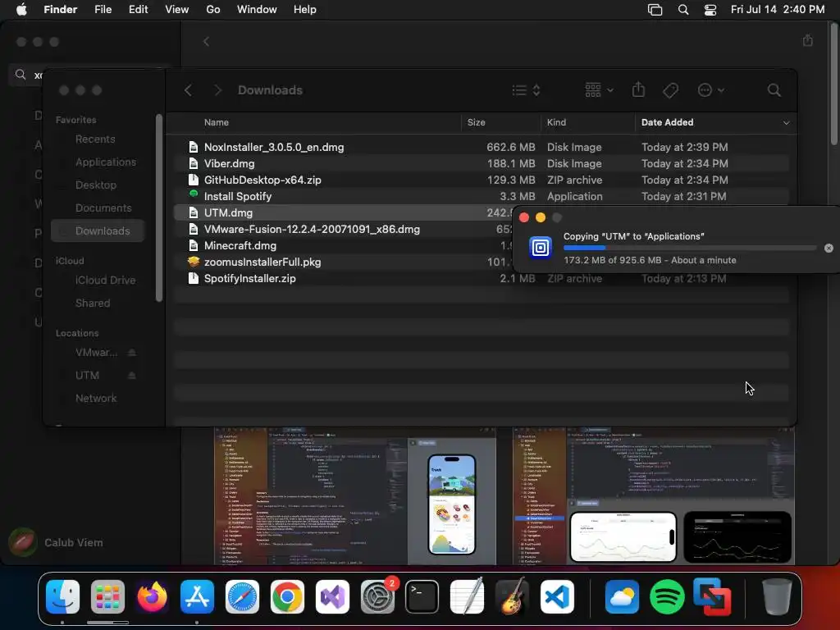Select Network in the sidebar
Viewport: 840px width, 630px height.
[95, 399]
